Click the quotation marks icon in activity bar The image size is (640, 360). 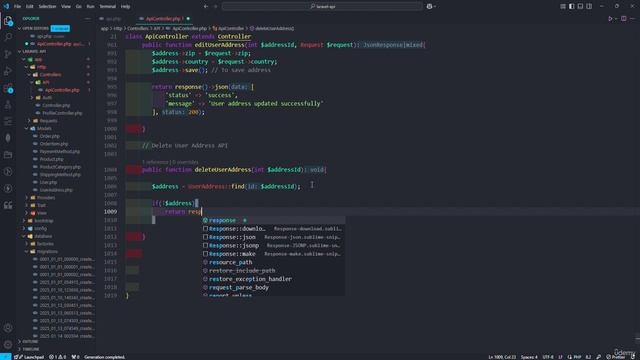click(8, 205)
